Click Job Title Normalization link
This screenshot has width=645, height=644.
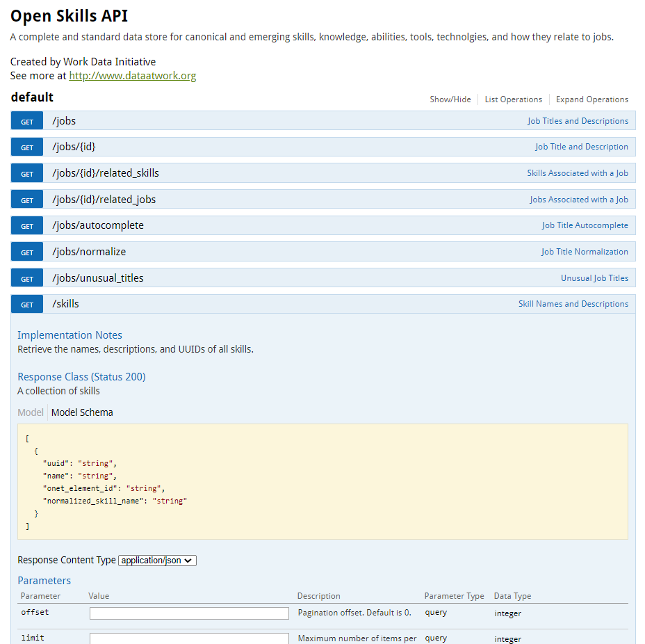[x=585, y=252]
